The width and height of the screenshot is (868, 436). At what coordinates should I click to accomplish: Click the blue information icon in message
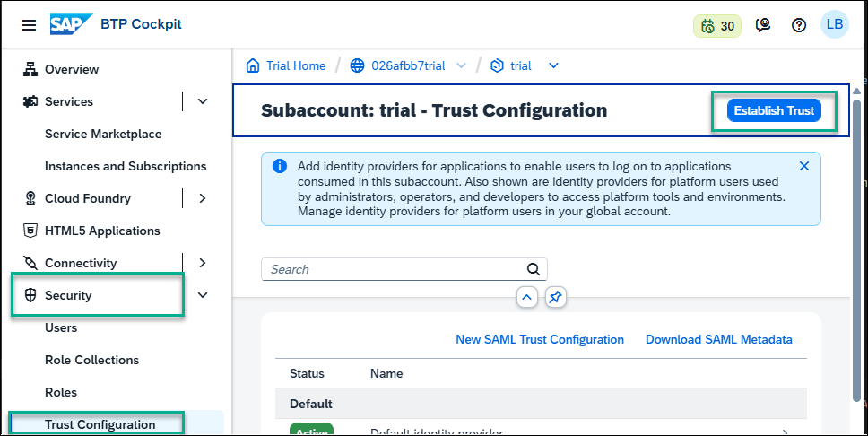[x=280, y=166]
